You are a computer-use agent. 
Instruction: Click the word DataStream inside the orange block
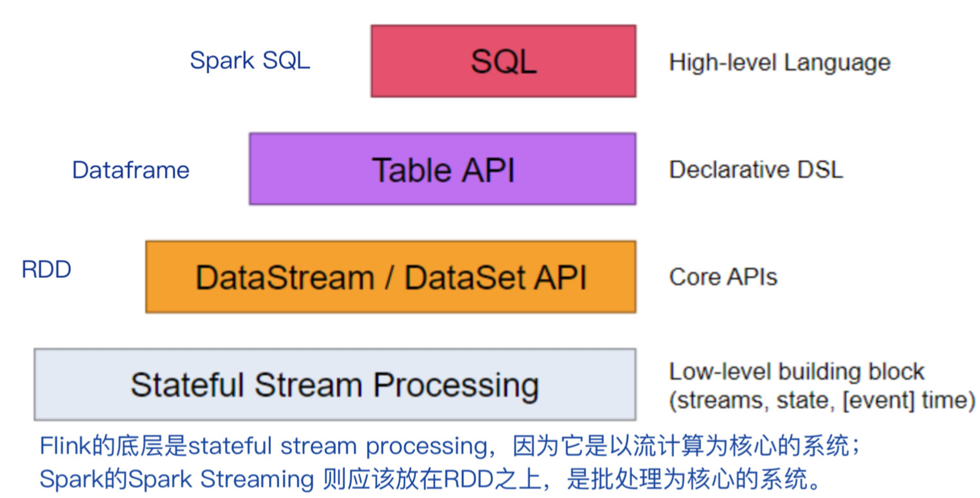pos(284,278)
